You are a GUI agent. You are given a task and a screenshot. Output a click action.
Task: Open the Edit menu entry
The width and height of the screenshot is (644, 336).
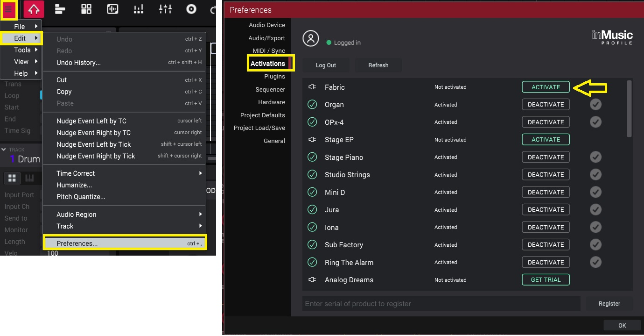(21, 38)
